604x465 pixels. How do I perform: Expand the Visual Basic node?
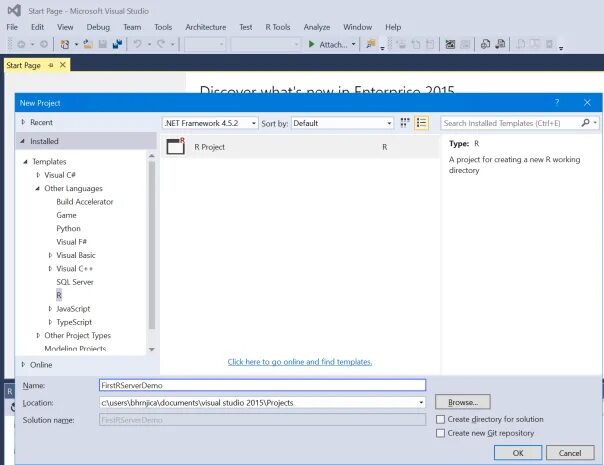pyautogui.click(x=50, y=255)
